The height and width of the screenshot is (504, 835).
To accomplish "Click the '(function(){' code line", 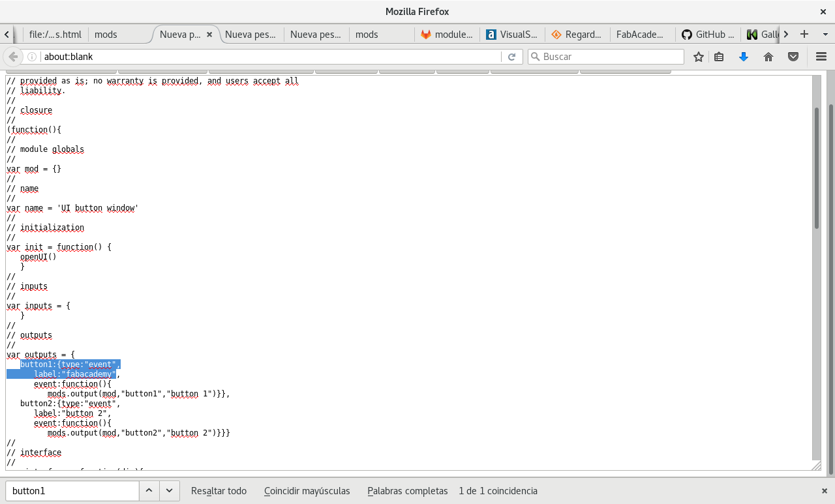I will pos(34,130).
